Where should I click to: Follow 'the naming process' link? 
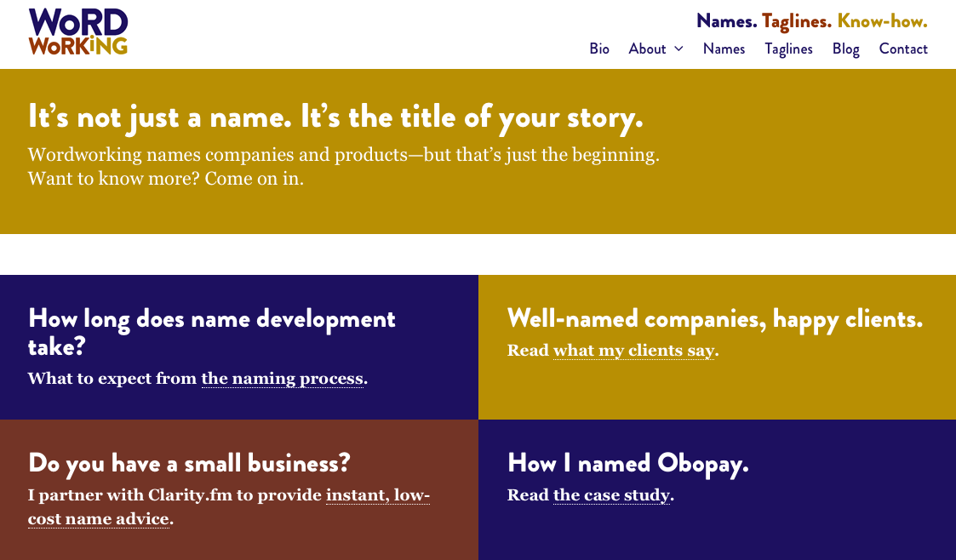[283, 379]
